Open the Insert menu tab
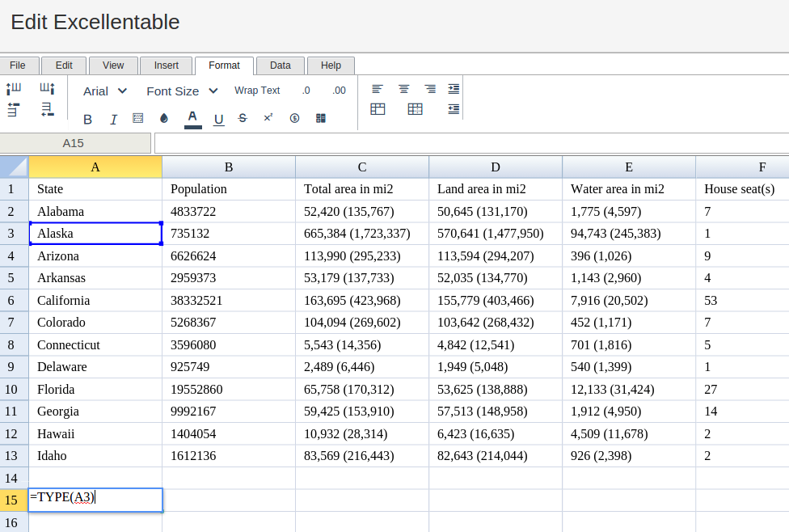This screenshot has width=789, height=532. click(167, 65)
